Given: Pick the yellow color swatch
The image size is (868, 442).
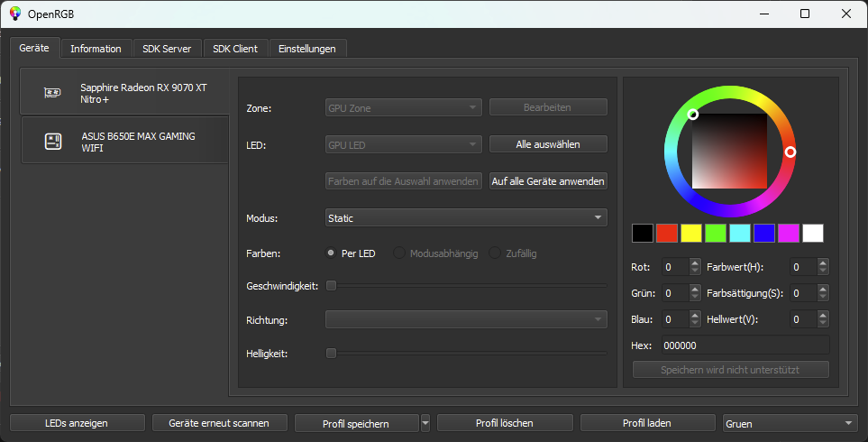Looking at the screenshot, I should 691,234.
